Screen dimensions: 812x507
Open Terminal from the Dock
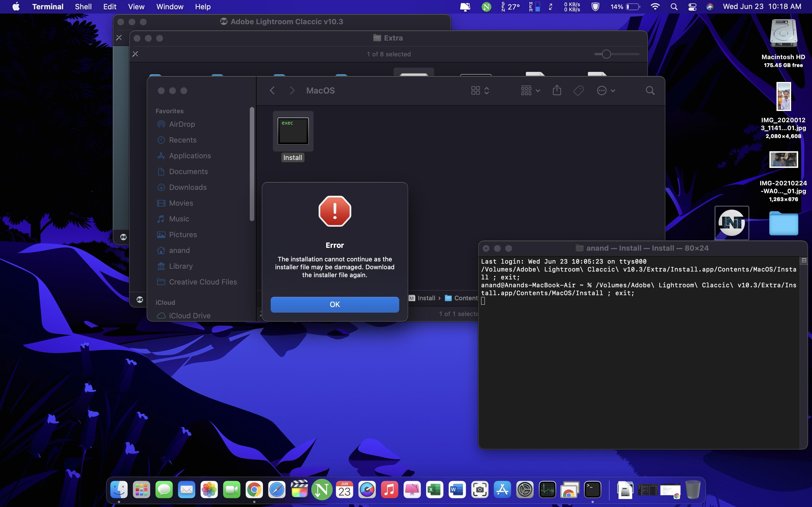click(592, 490)
